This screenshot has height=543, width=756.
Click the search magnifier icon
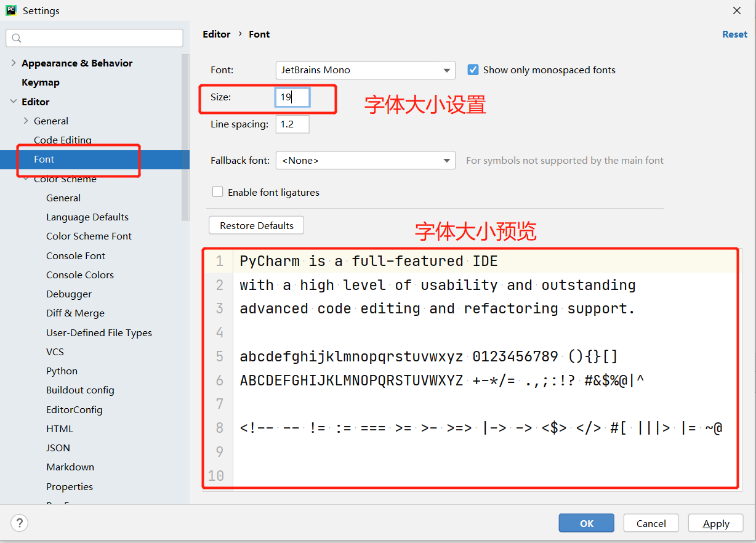(17, 38)
